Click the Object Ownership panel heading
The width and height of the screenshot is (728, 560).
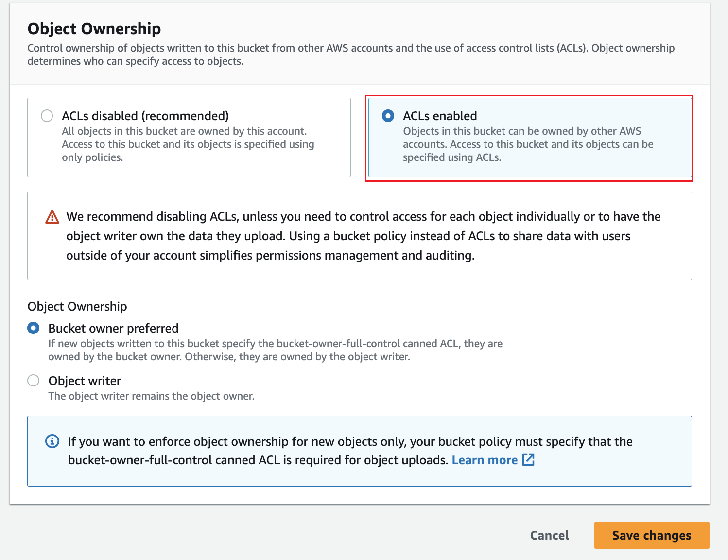(x=94, y=29)
